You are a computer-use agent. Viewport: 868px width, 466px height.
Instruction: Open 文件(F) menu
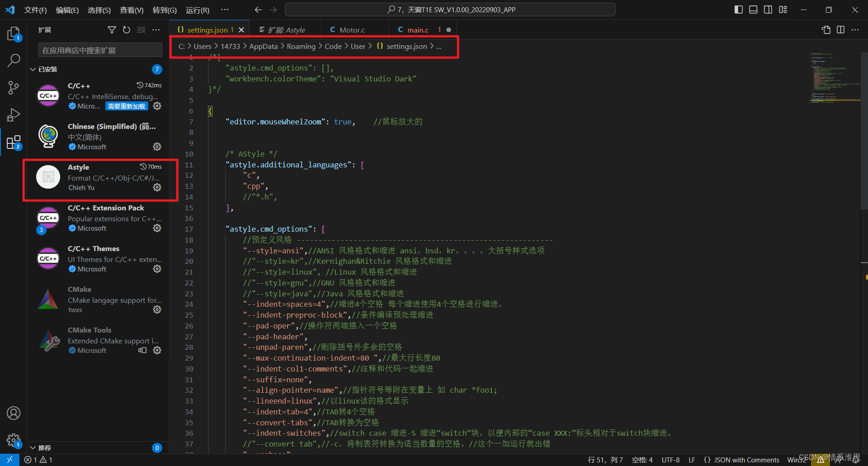click(x=36, y=10)
